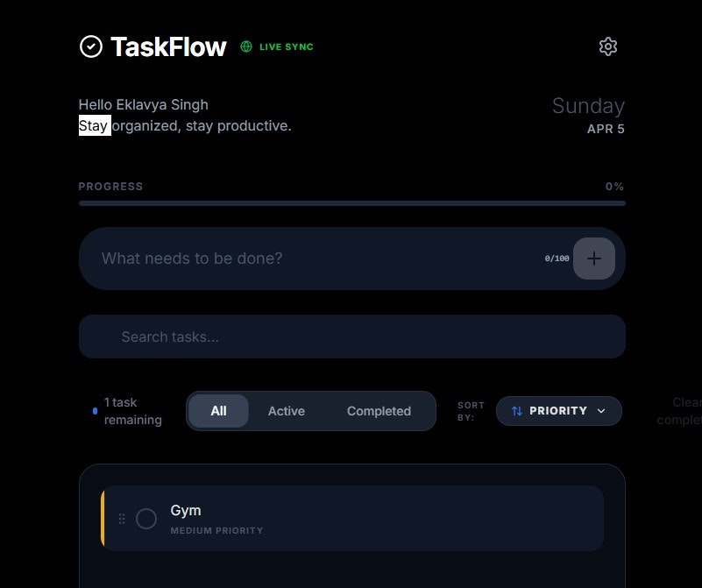Click the blue dot next to task counter

point(95,410)
